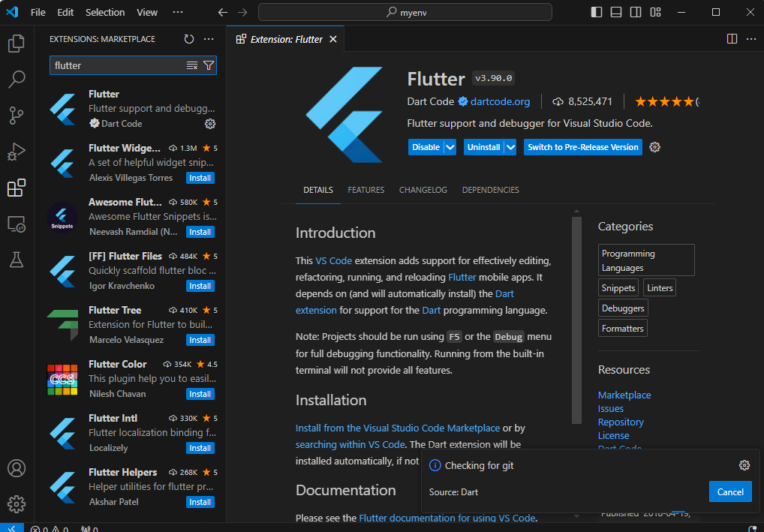Open editor More Actions ellipsis

(751, 39)
